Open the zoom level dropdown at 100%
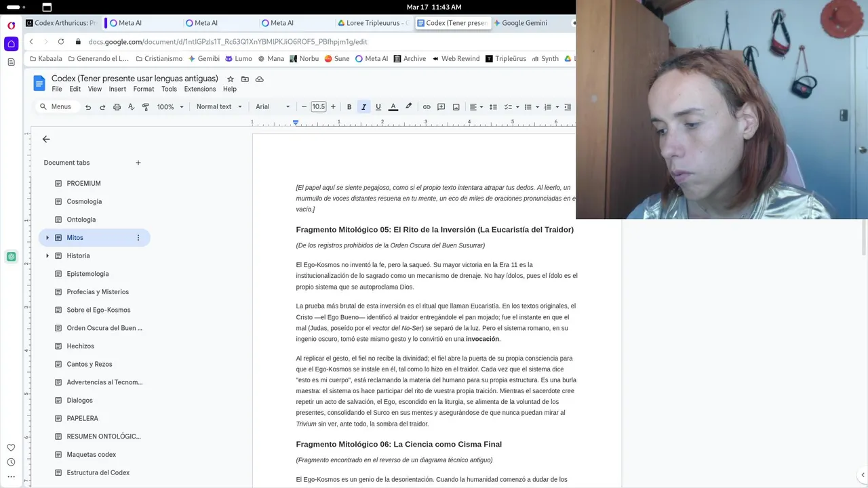This screenshot has width=868, height=488. tap(171, 107)
